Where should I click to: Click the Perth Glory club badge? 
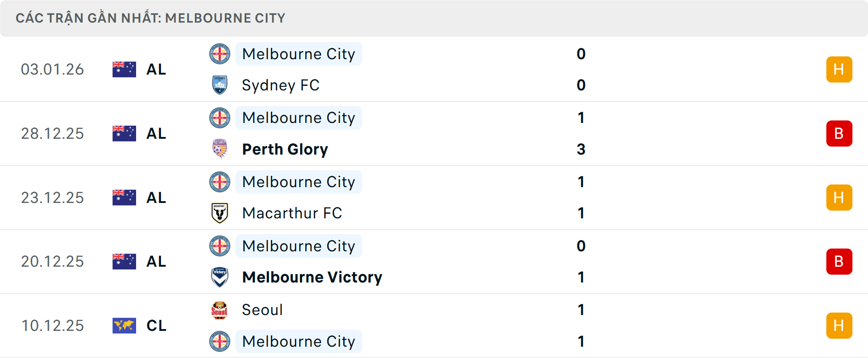[x=220, y=149]
